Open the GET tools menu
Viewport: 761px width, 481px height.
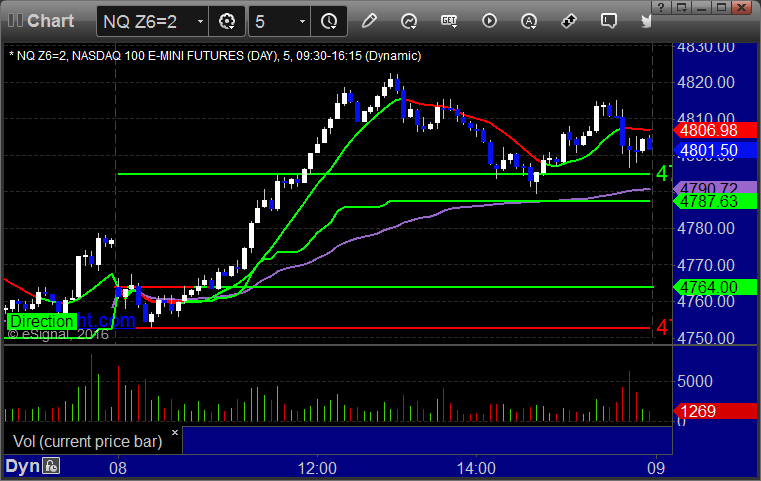point(449,21)
